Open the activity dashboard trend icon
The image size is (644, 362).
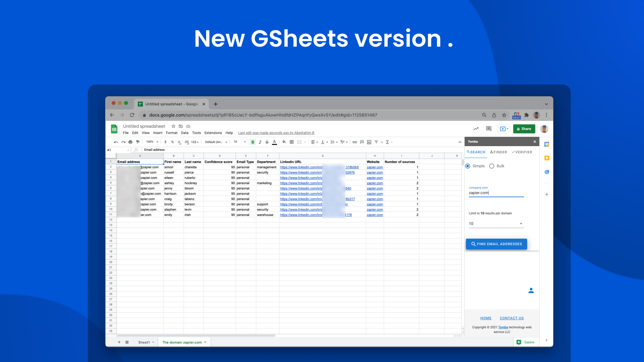(476, 129)
